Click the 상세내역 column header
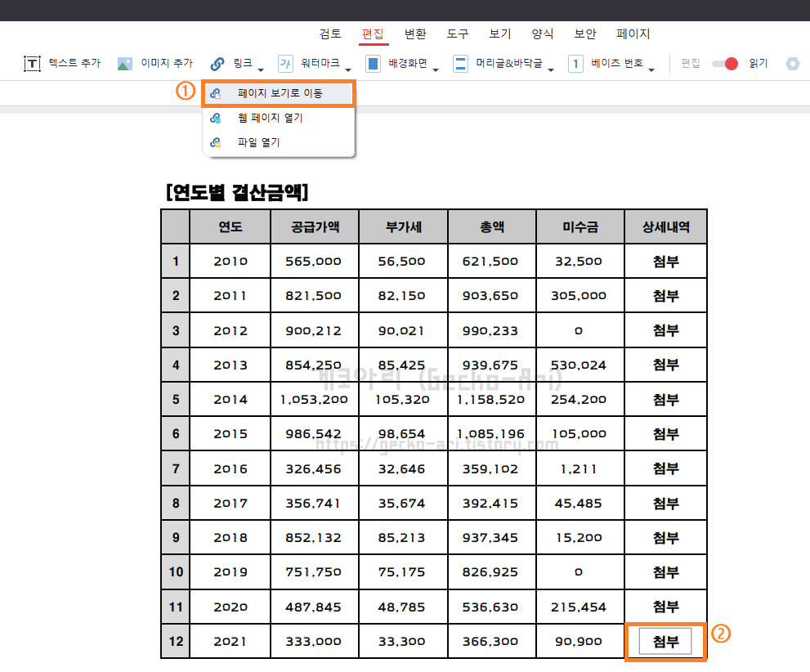The height and width of the screenshot is (672, 810). (666, 226)
